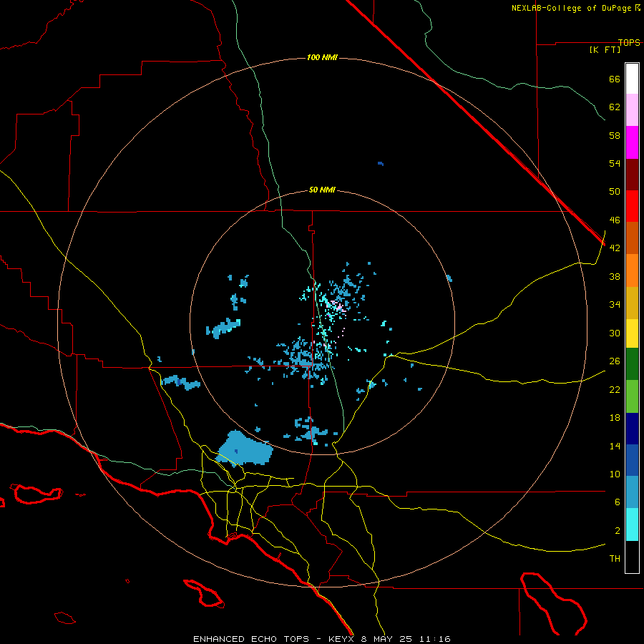Click the "8 MAY 25 11:16" timestamp
The width and height of the screenshot is (644, 644).
coord(406,639)
